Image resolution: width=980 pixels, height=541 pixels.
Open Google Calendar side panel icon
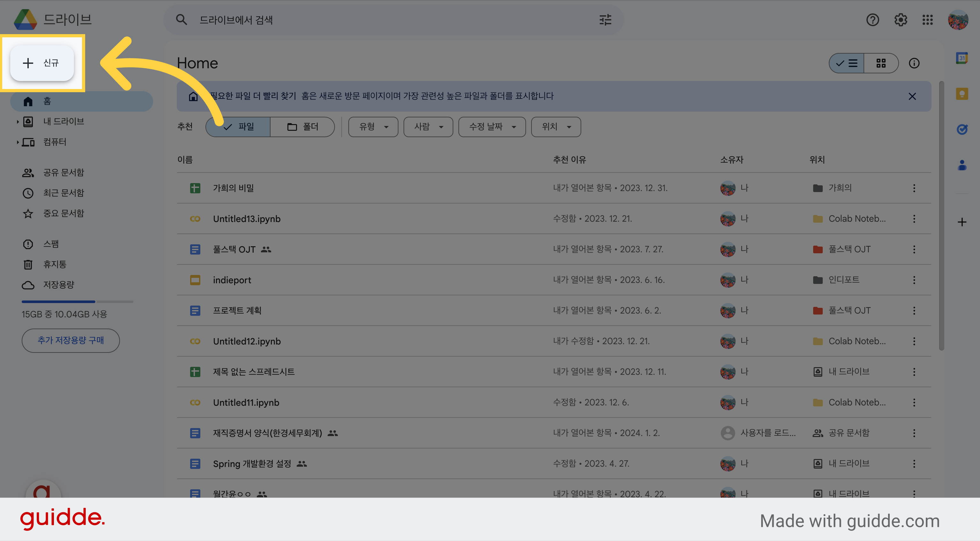pyautogui.click(x=962, y=58)
